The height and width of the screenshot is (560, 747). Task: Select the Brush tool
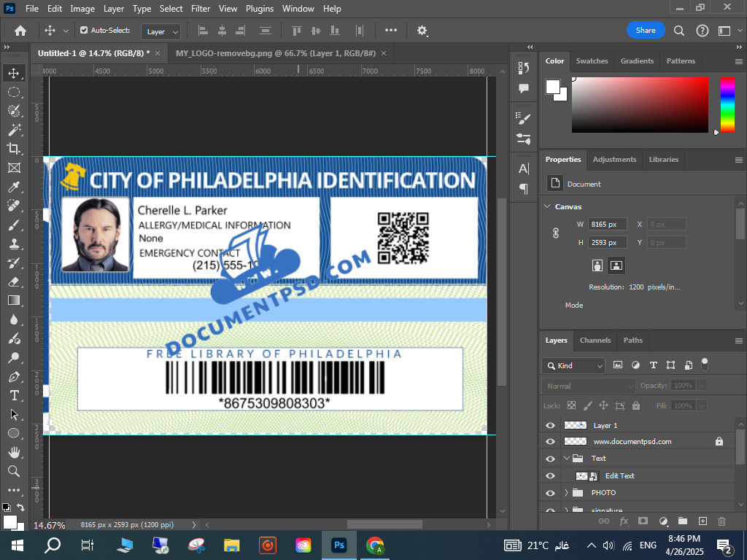(14, 225)
